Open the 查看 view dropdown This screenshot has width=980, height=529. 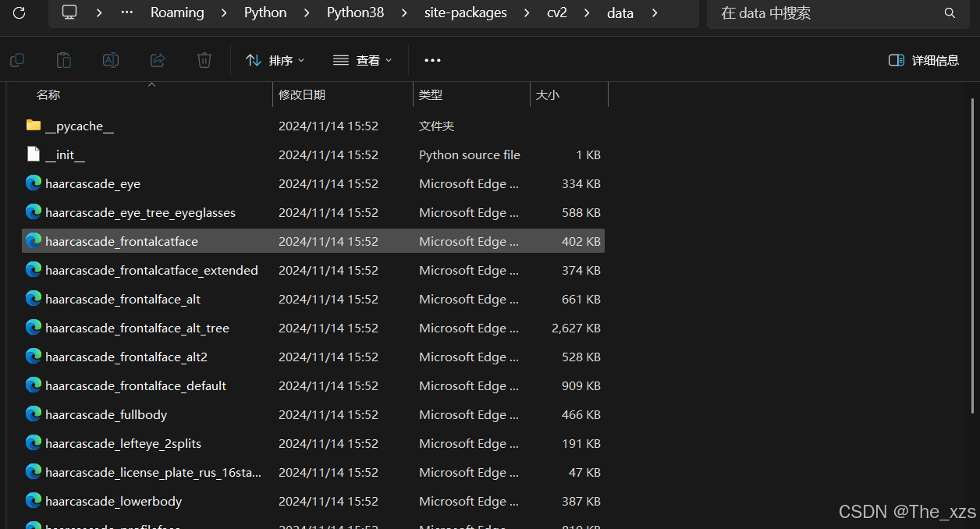[x=362, y=60]
